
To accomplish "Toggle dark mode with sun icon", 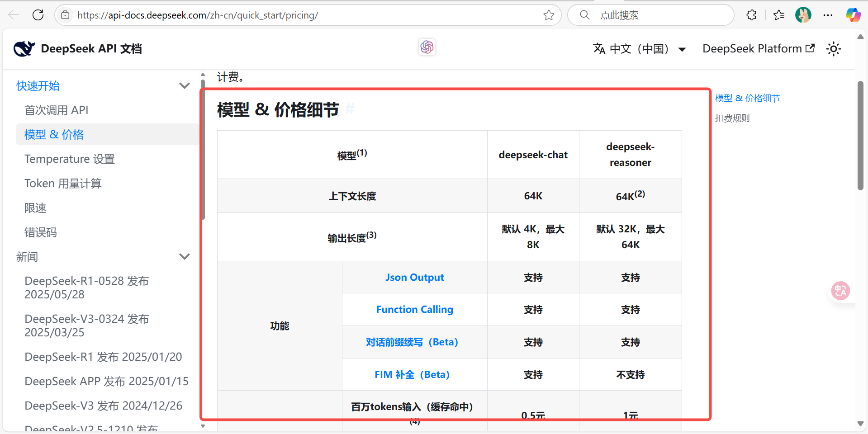I will coord(833,49).
